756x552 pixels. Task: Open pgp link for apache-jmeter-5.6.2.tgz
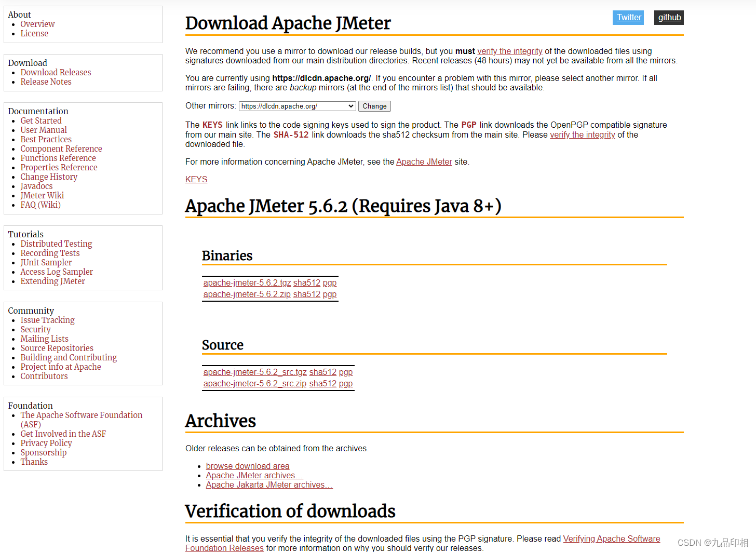click(330, 283)
